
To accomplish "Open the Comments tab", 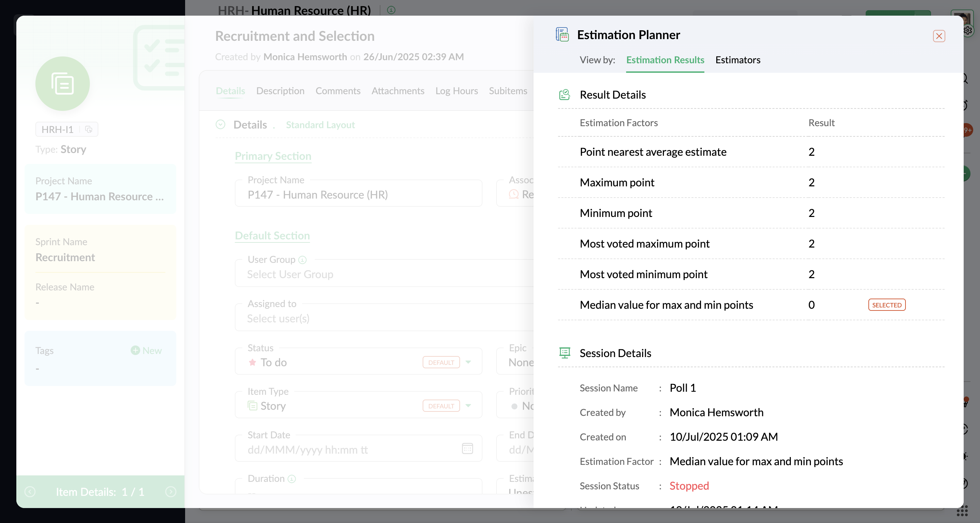I will (x=338, y=91).
